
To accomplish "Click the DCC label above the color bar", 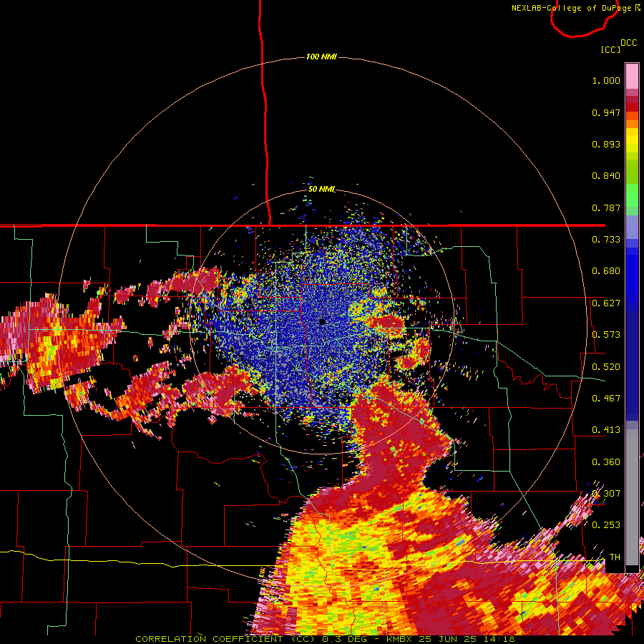I will 629,43.
